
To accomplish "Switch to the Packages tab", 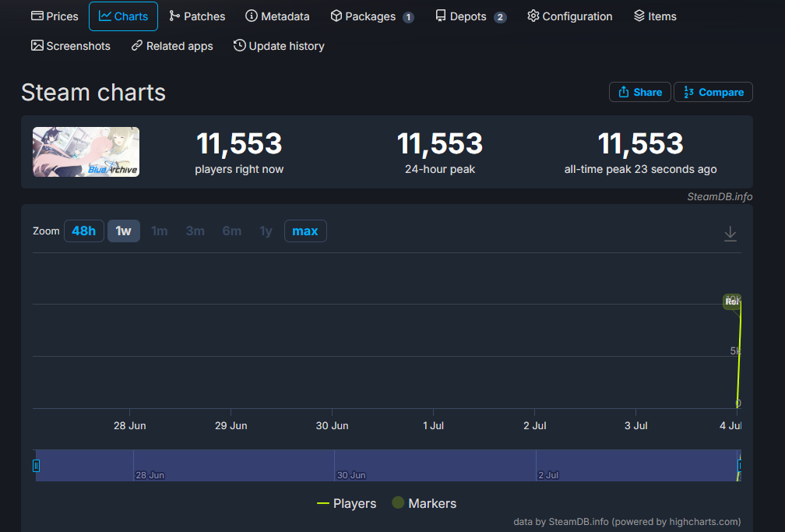I will point(372,16).
